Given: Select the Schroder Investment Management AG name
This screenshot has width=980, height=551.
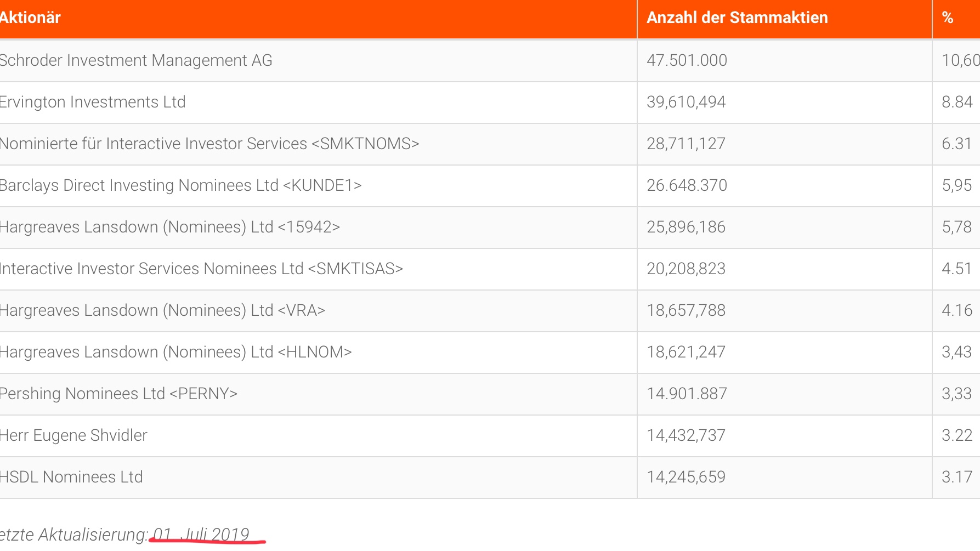Looking at the screenshot, I should (135, 60).
